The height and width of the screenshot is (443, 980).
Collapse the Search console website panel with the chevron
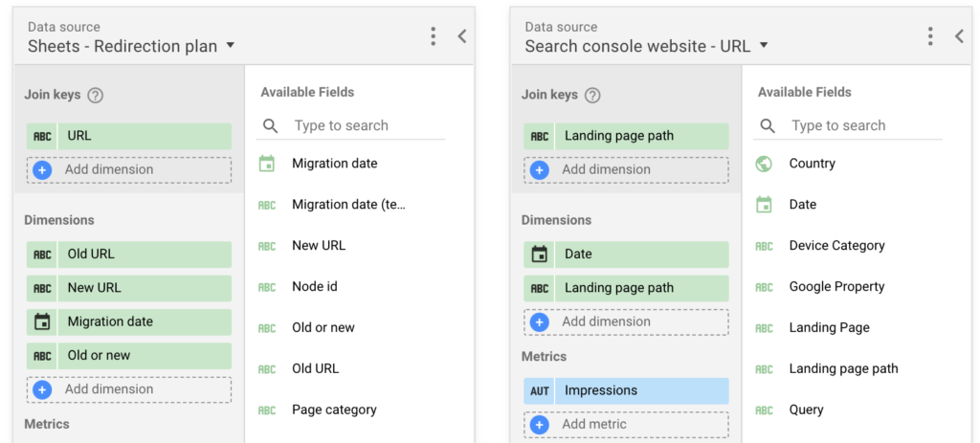click(x=959, y=36)
